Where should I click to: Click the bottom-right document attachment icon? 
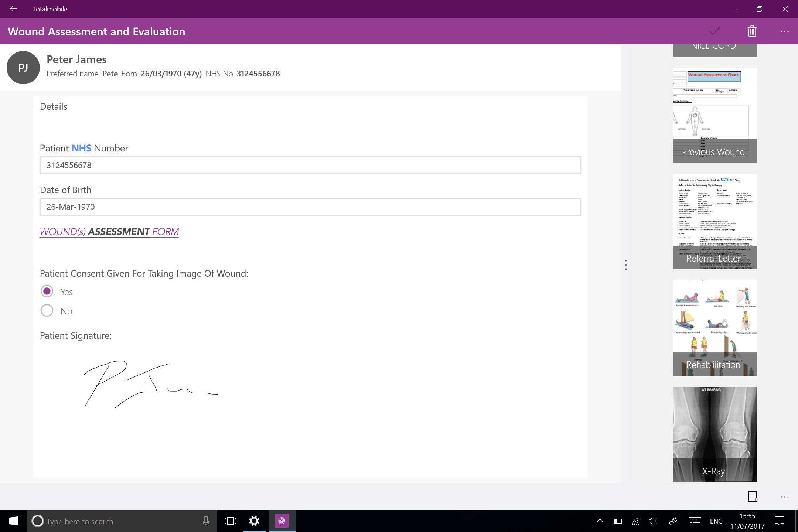point(753,497)
